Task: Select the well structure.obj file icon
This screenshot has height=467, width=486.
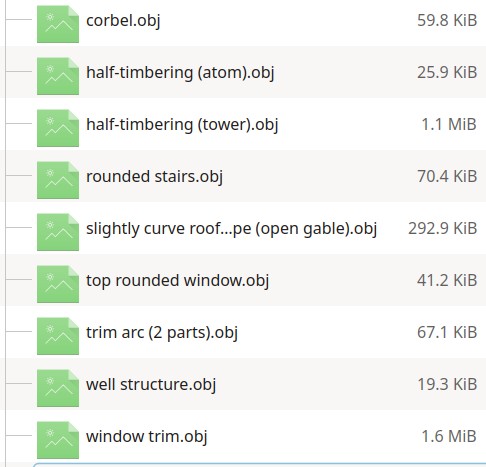Action: [x=58, y=388]
